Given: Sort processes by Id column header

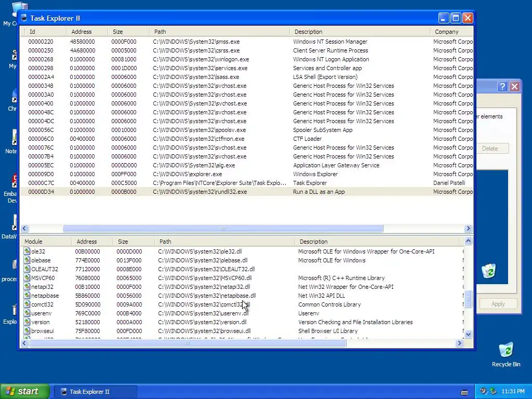Looking at the screenshot, I should tap(45, 32).
